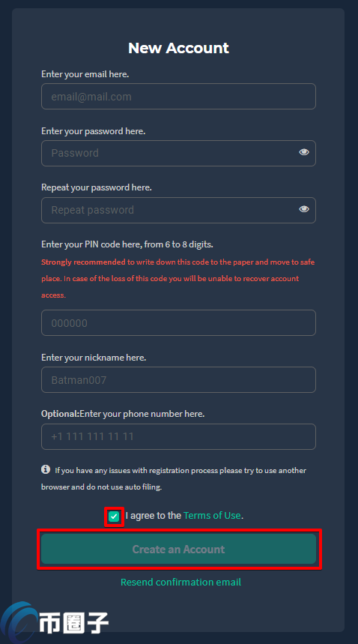358x644 pixels.
Task: Select the optional phone number field
Action: pyautogui.click(x=179, y=436)
